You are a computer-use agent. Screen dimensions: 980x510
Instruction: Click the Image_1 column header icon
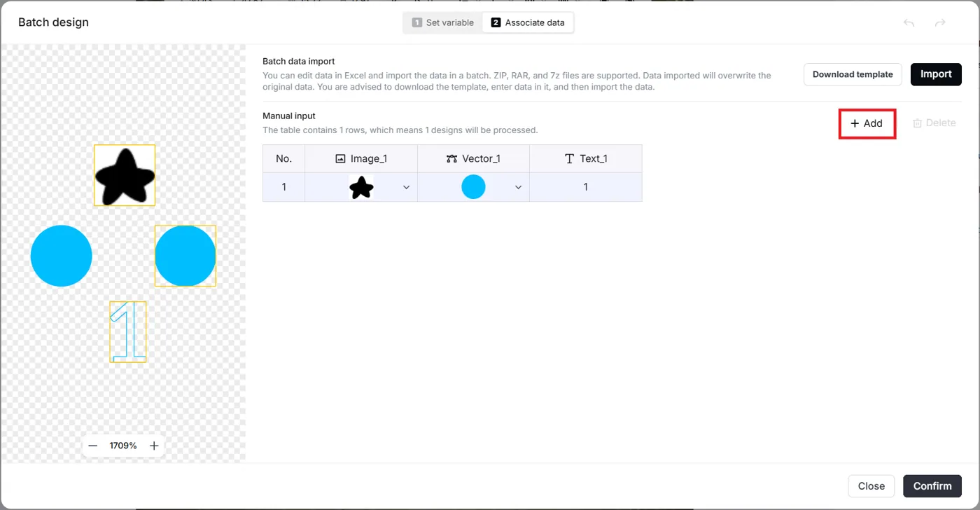[340, 159]
